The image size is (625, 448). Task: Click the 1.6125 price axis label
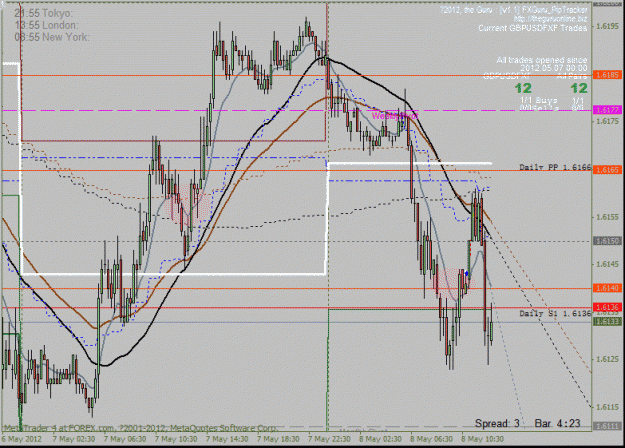(x=607, y=359)
